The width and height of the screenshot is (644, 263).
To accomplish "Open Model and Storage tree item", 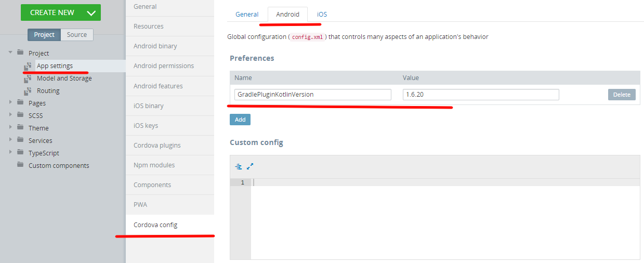I will (x=64, y=78).
